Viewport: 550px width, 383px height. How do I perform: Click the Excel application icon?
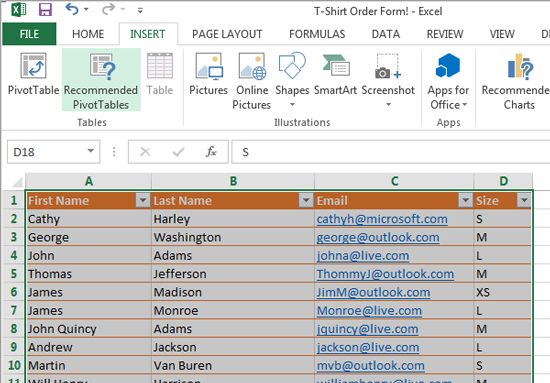[x=18, y=10]
